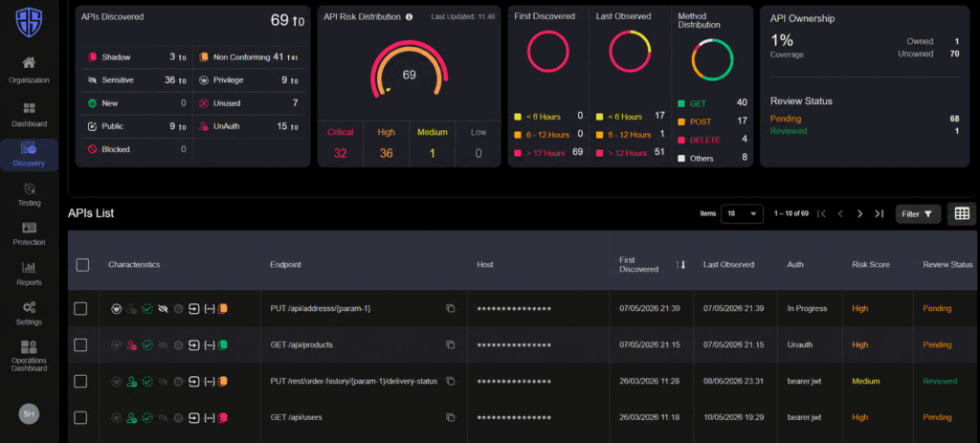Copy the PUT /api/addresss endpoint

(x=450, y=309)
